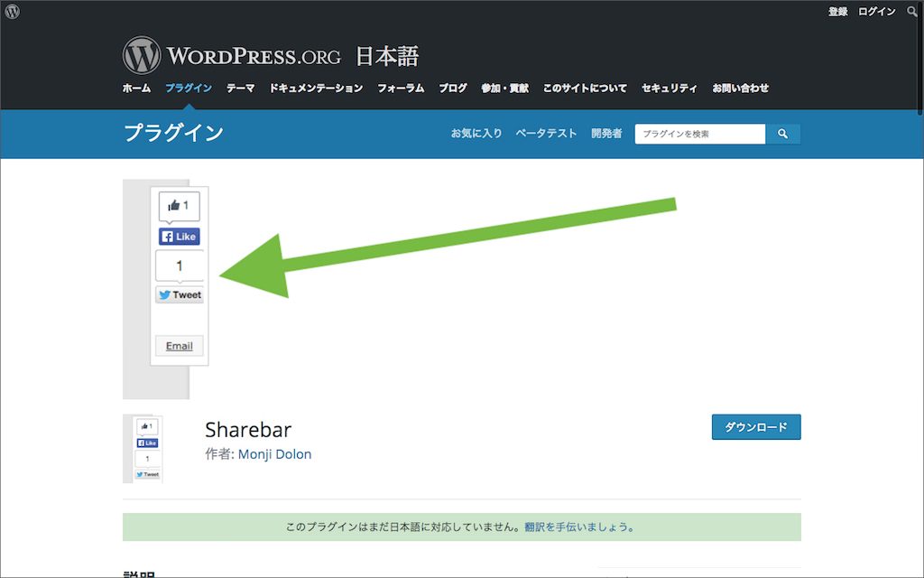Open the セキュリティ menu item

670,88
